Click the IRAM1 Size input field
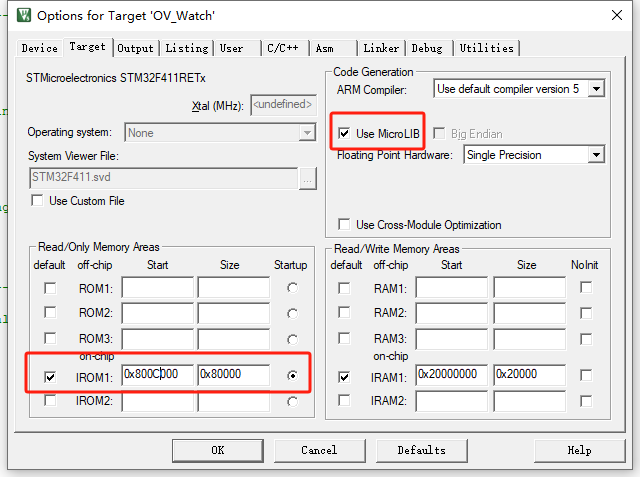 529,375
